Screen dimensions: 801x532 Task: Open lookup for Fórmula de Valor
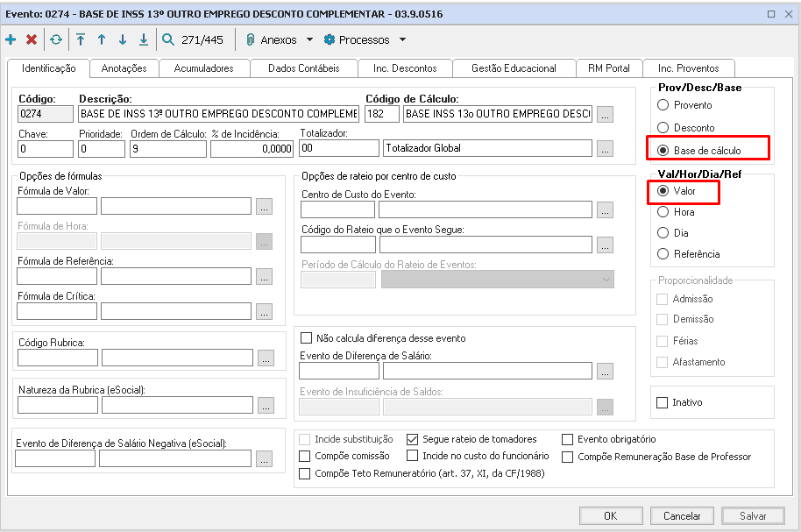point(264,207)
